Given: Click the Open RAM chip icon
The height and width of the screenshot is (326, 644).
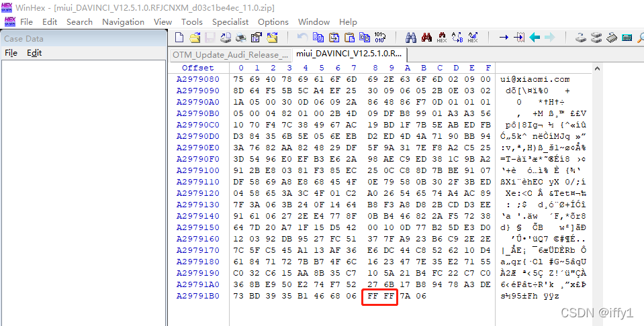Looking at the screenshot, I should pyautogui.click(x=612, y=38).
